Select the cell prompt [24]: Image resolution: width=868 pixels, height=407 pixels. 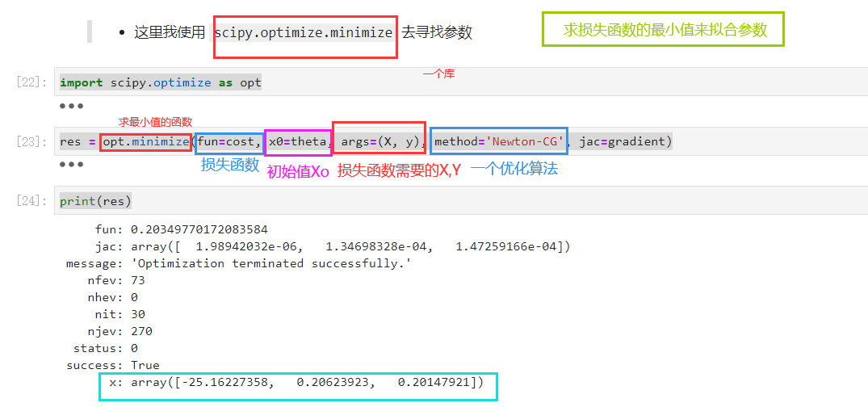[31, 201]
